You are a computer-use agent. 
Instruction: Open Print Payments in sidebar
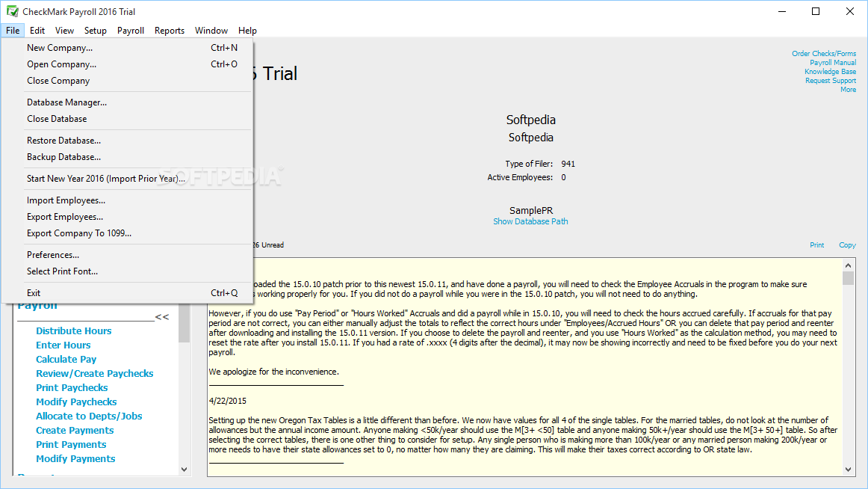71,445
